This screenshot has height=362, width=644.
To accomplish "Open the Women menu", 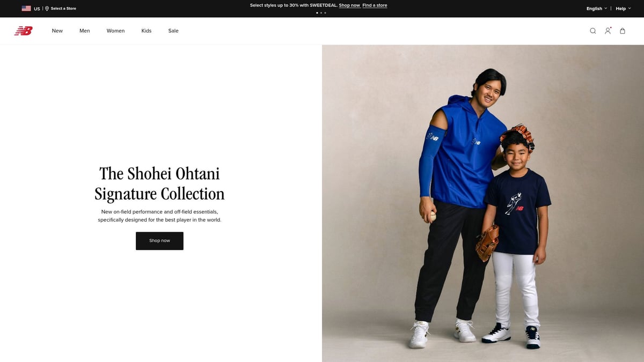I will [115, 31].
